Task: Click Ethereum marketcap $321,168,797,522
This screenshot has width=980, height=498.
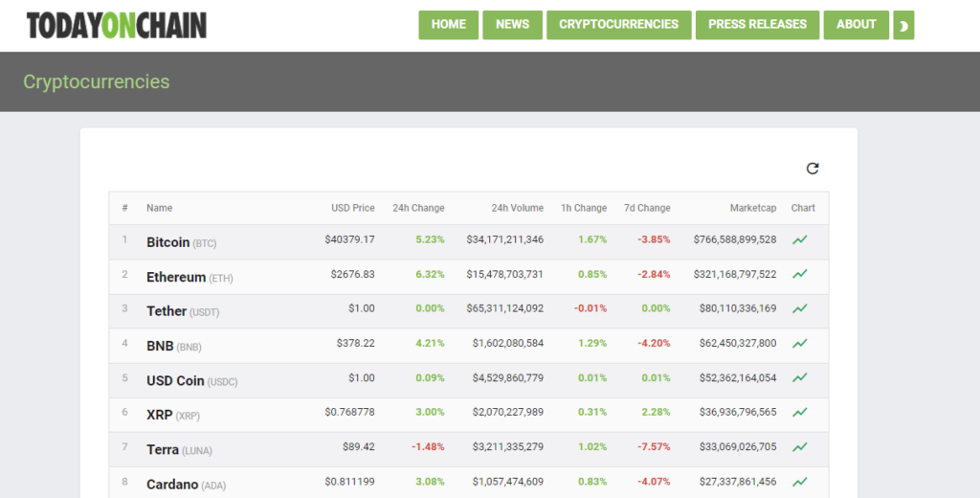Action: click(x=735, y=274)
